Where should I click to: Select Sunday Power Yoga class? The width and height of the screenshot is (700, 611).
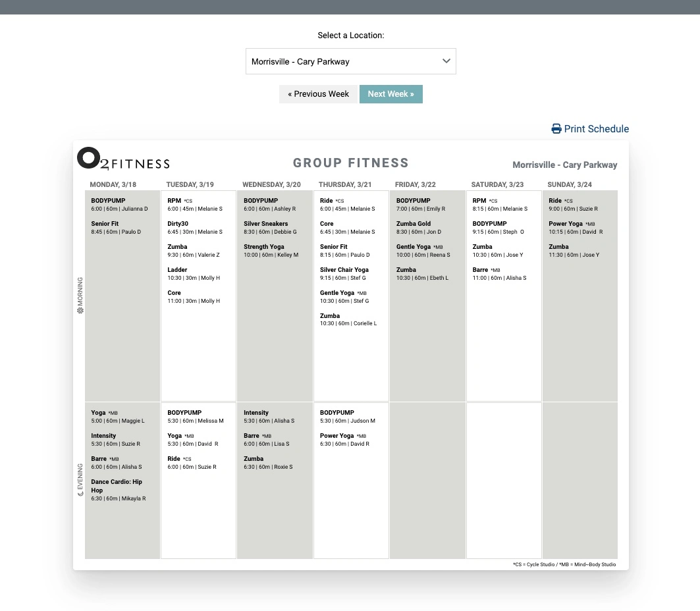coord(576,228)
